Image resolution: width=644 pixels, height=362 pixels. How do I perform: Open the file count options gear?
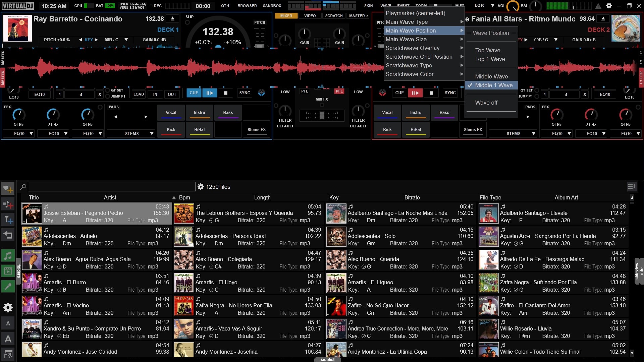[x=201, y=187]
